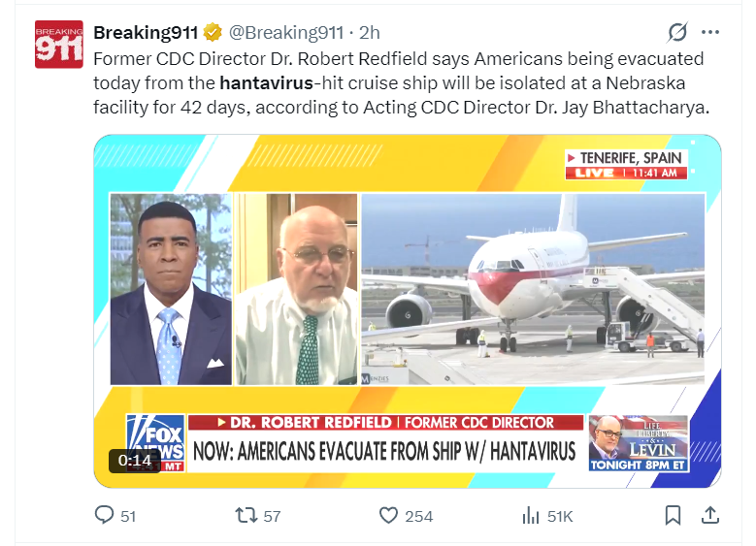Click the 51K views count
Viewport: 756px width, 546px height.
560,517
